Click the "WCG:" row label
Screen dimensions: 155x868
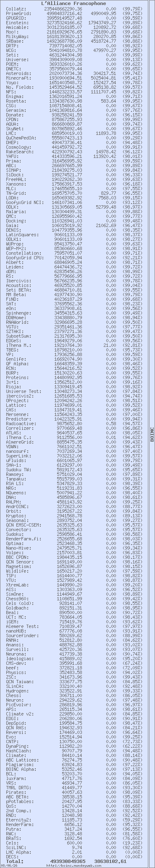(11, 50)
